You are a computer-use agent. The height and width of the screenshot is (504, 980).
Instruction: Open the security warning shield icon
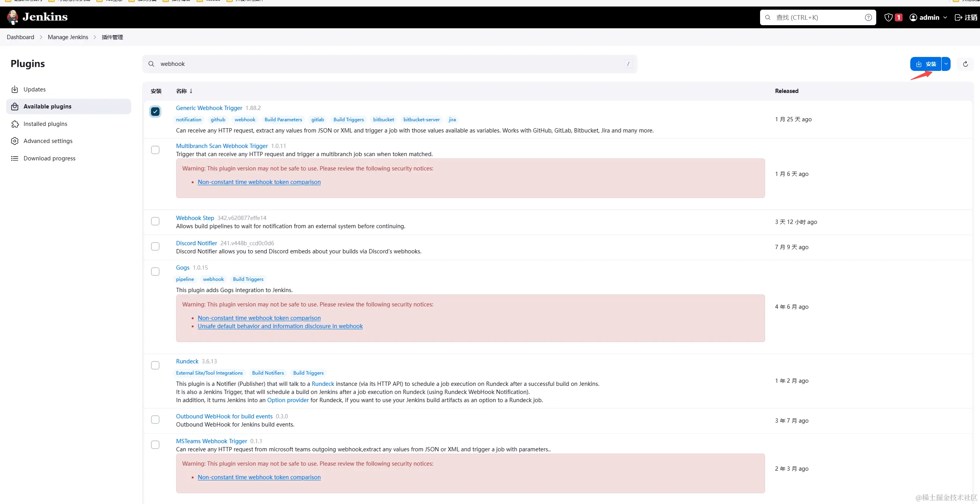tap(888, 17)
